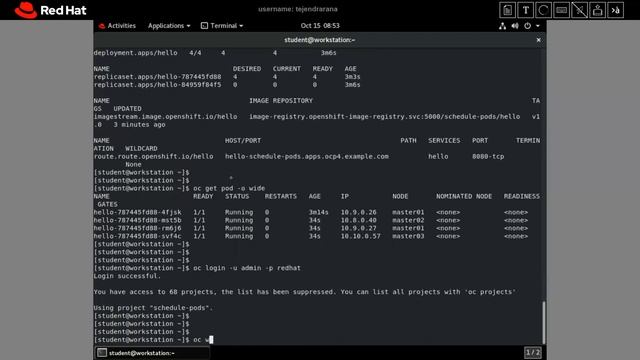Click 'hello-787445fd88-4fjsk' pod name
The height and width of the screenshot is (360, 640).
[138, 212]
